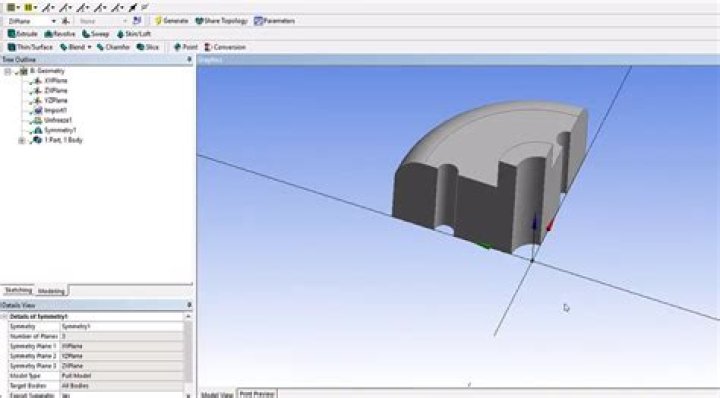This screenshot has width=720, height=398.
Task: Click the Model Type value field
Action: click(x=122, y=376)
